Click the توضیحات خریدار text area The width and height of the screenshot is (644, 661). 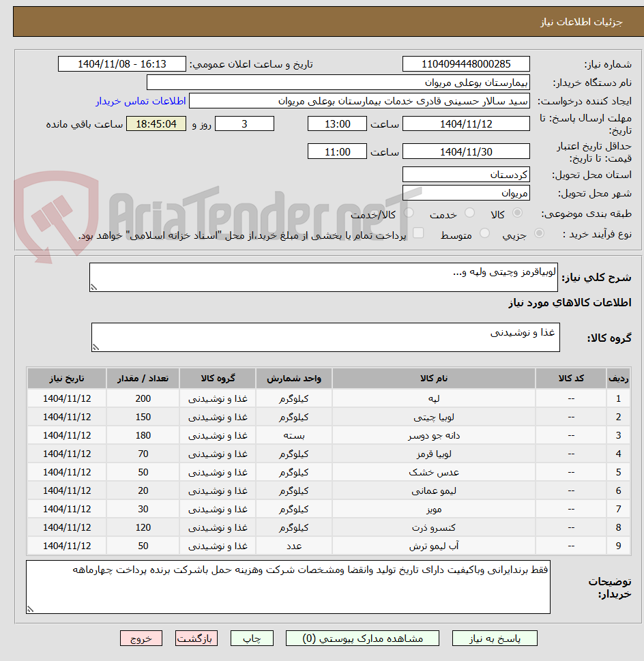click(289, 587)
